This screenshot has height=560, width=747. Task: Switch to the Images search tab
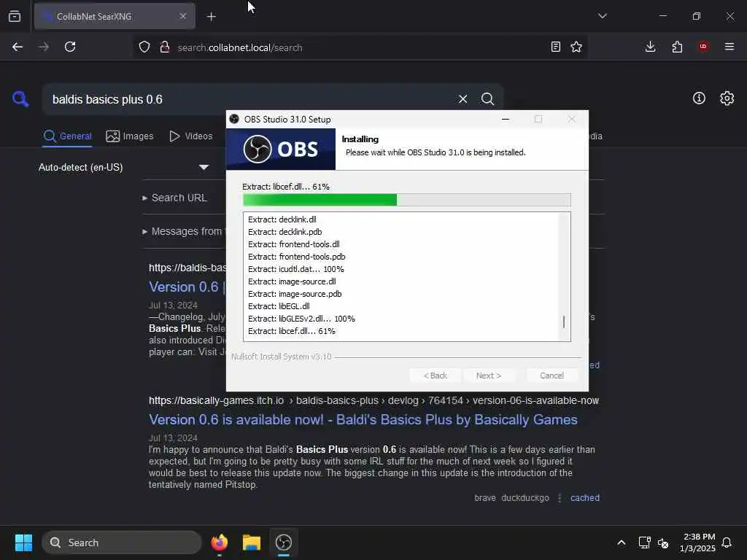coord(130,136)
